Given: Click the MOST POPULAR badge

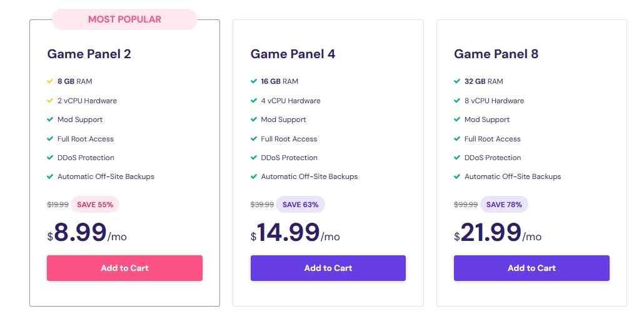Looking at the screenshot, I should point(124,19).
